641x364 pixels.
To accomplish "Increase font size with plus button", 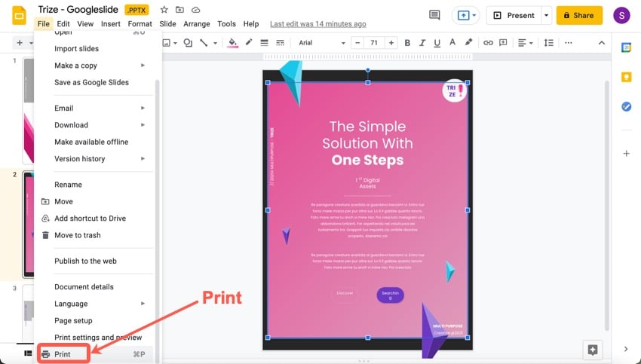I will (x=391, y=43).
